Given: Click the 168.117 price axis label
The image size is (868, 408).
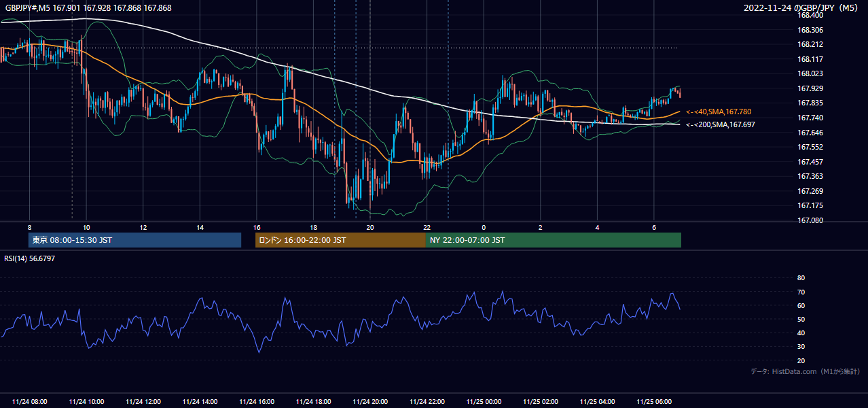Looking at the screenshot, I should click(x=810, y=59).
